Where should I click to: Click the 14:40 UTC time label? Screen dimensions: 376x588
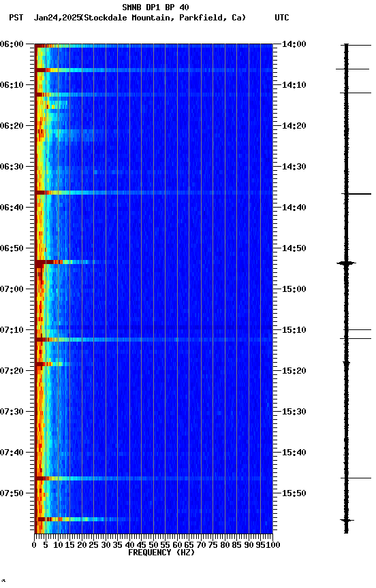point(294,208)
